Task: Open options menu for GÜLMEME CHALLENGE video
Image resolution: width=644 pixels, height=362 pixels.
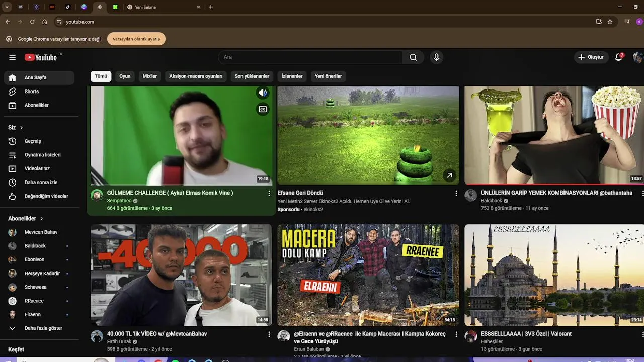Action: 269,193
